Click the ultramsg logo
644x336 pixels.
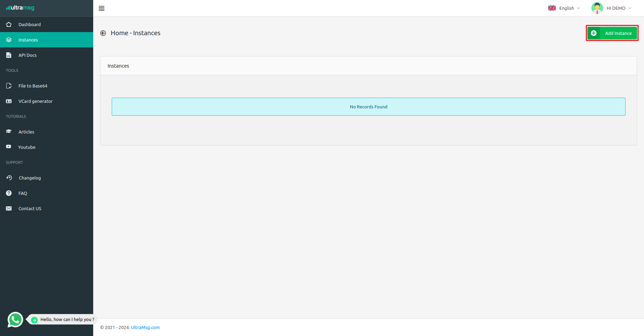pos(20,8)
